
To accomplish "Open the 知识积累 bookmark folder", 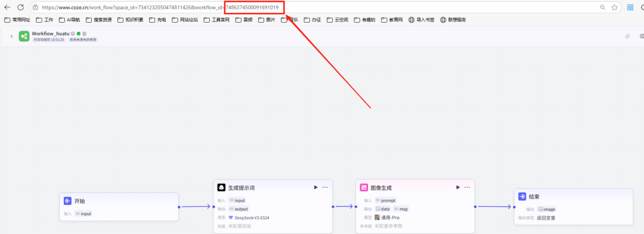I will coord(131,20).
